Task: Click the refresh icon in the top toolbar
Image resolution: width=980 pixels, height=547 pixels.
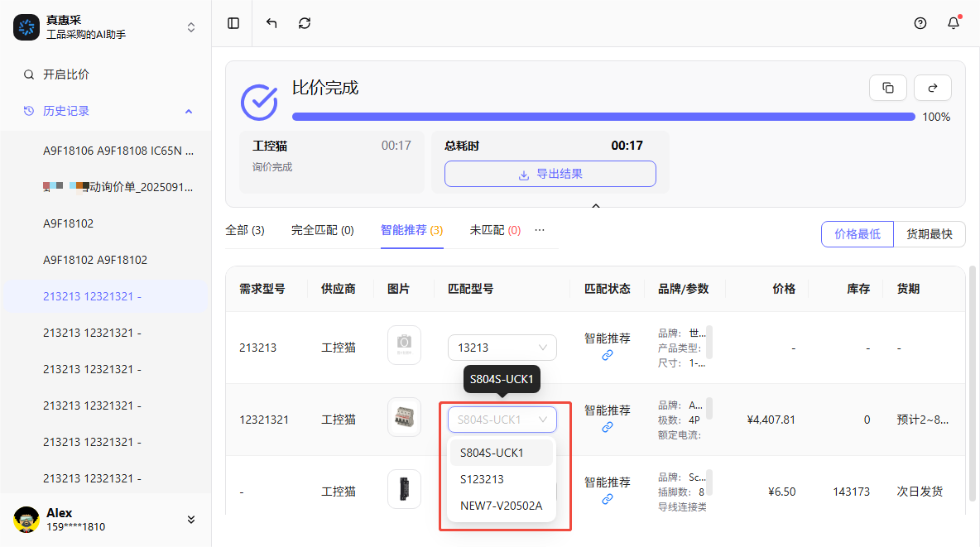Action: coord(304,23)
